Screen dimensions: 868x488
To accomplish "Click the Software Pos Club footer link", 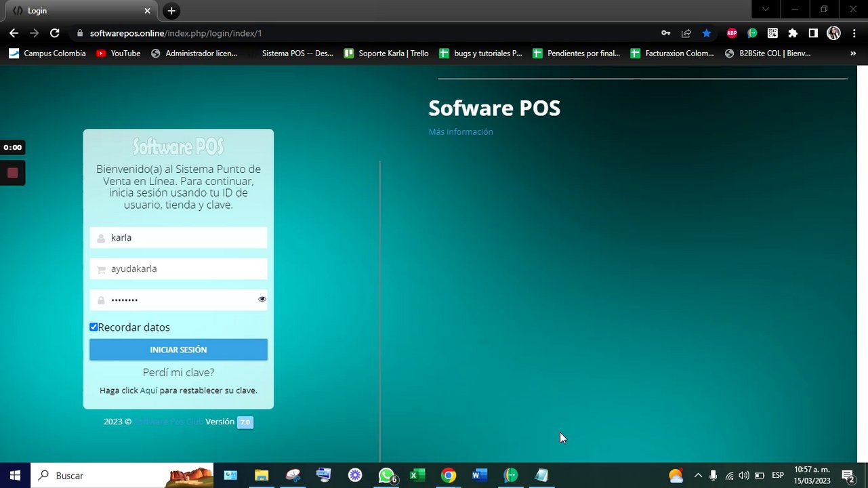I will [x=169, y=422].
